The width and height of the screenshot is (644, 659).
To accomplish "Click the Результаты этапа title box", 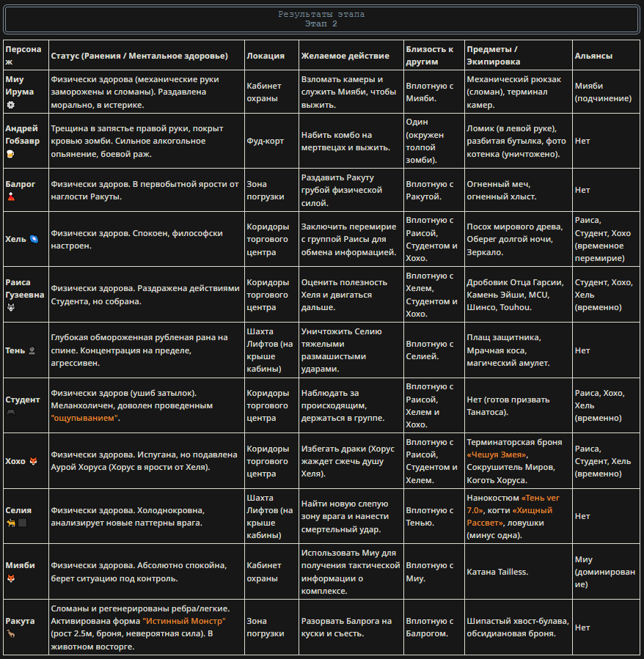I will click(321, 19).
